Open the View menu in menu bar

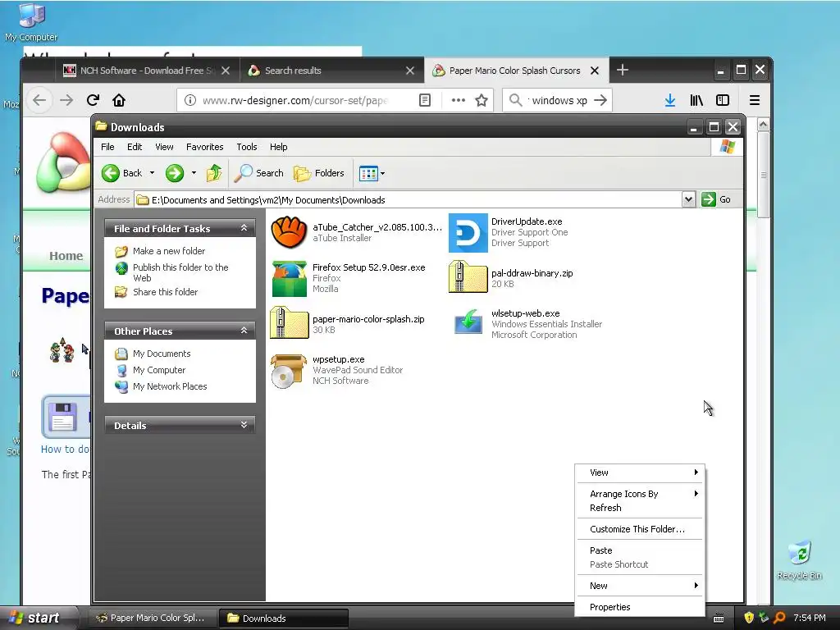(x=164, y=147)
